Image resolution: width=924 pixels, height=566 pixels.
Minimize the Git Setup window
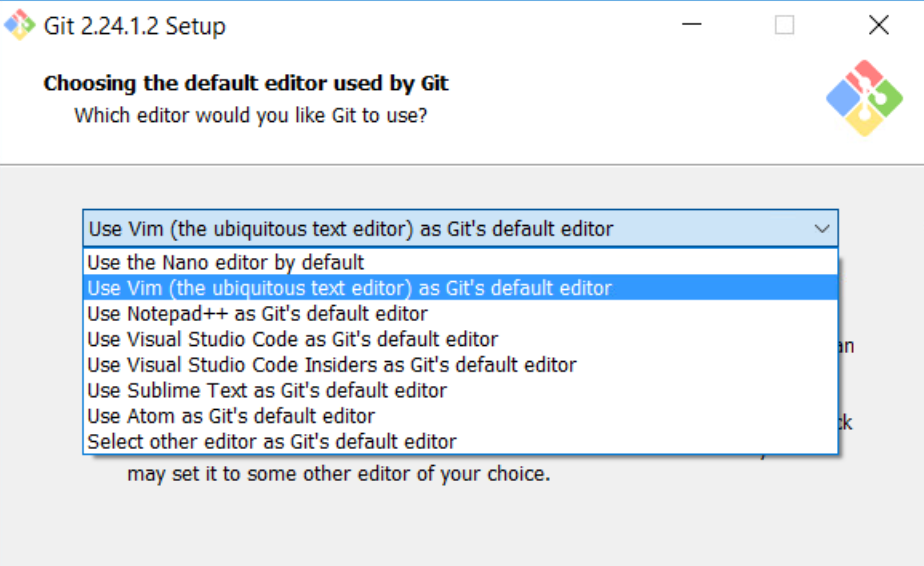point(691,25)
